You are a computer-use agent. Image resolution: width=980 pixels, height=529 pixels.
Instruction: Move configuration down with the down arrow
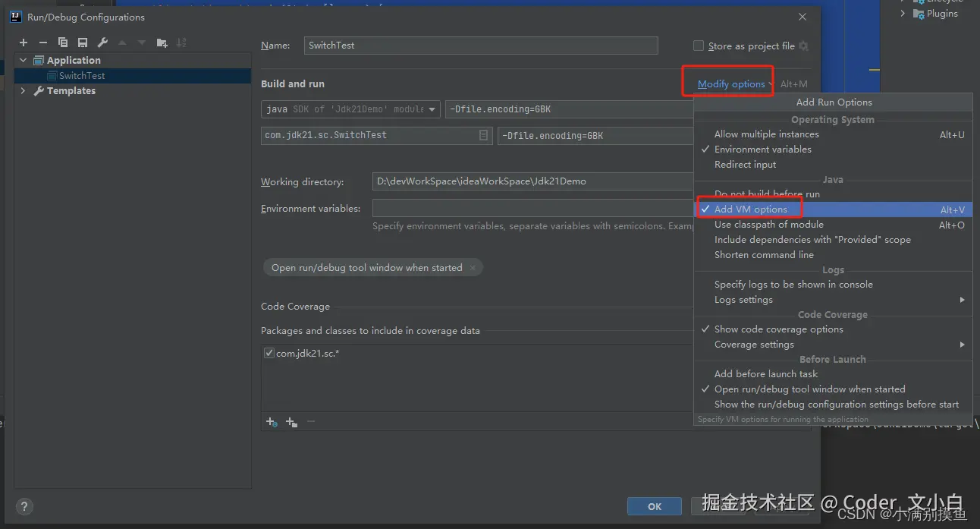point(142,43)
